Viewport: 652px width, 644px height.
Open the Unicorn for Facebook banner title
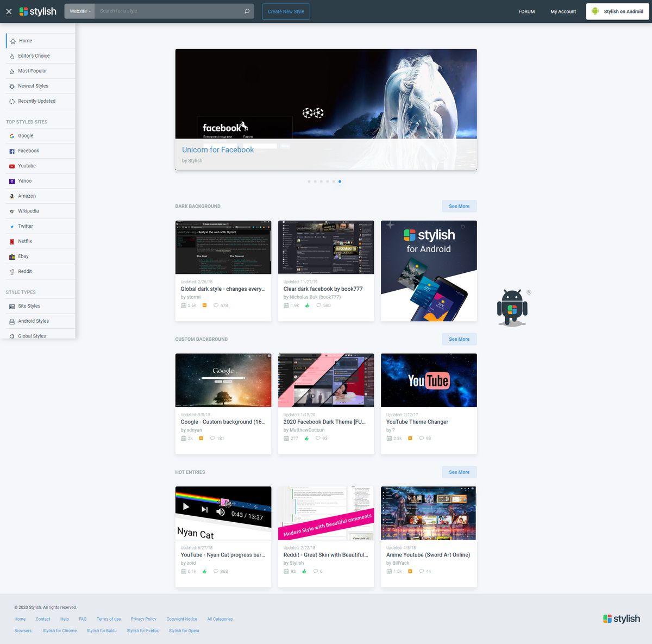pos(218,150)
